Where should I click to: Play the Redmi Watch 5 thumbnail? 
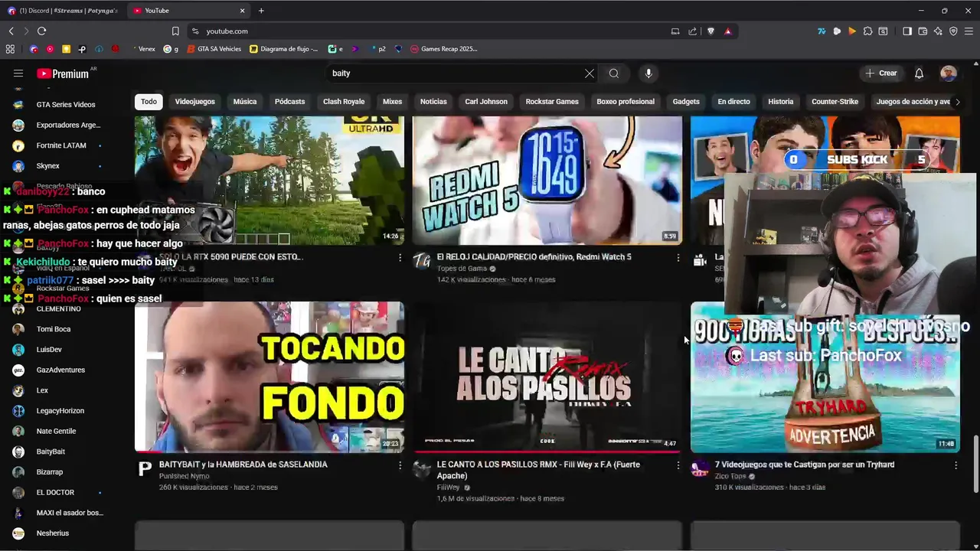547,180
